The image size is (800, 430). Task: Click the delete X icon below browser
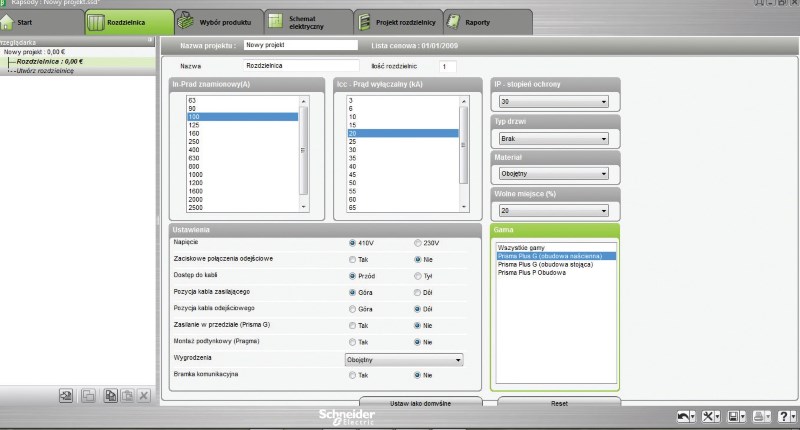point(144,395)
